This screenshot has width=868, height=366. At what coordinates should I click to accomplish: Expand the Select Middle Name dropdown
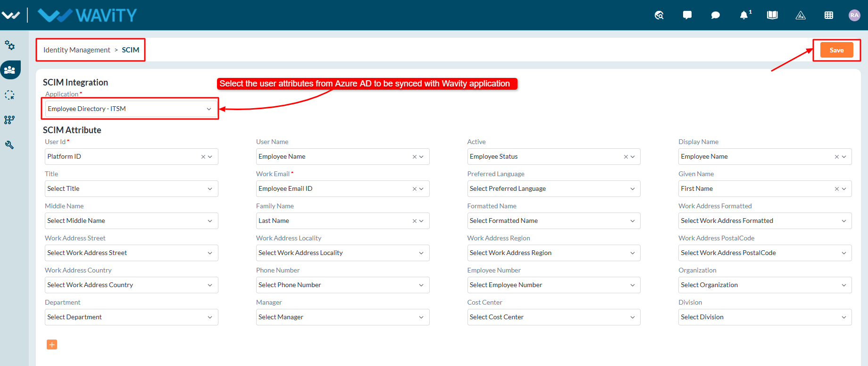[x=132, y=221]
